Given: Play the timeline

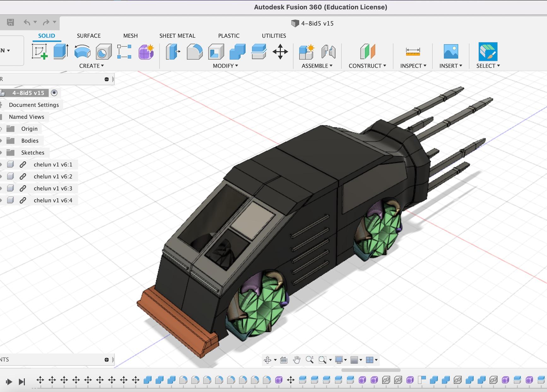Looking at the screenshot, I should (x=9, y=382).
